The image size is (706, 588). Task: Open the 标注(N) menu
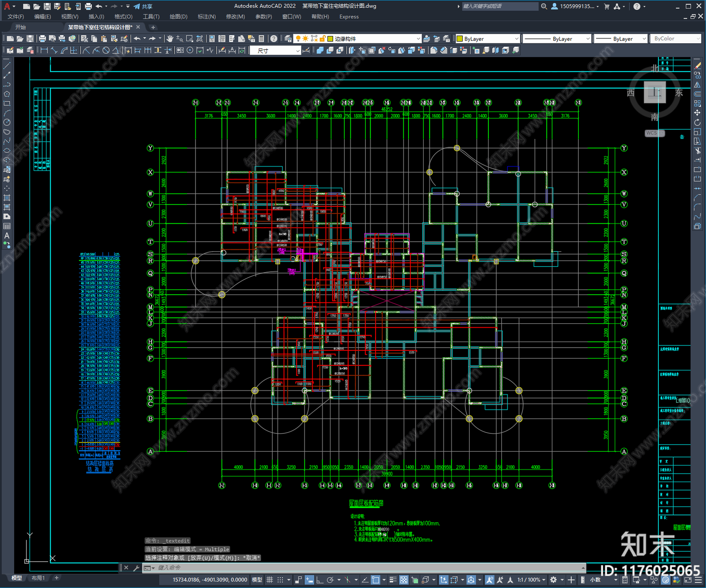[207, 17]
